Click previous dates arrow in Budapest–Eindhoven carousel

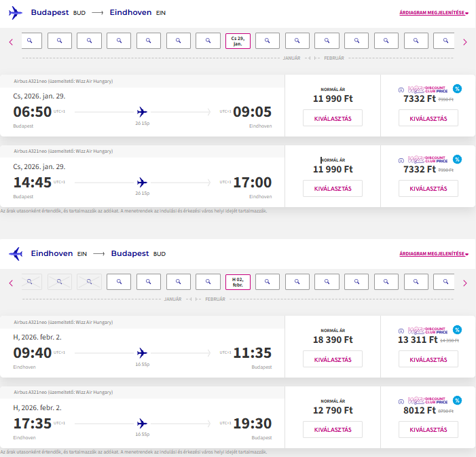click(11, 42)
